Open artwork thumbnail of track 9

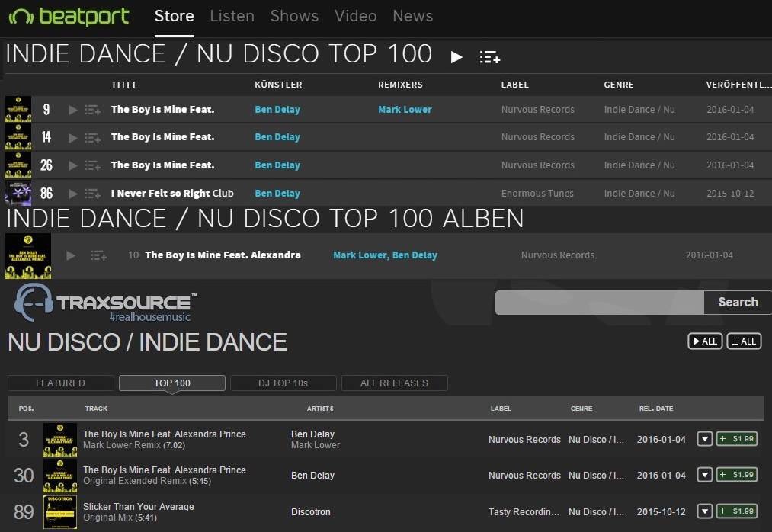click(x=18, y=109)
